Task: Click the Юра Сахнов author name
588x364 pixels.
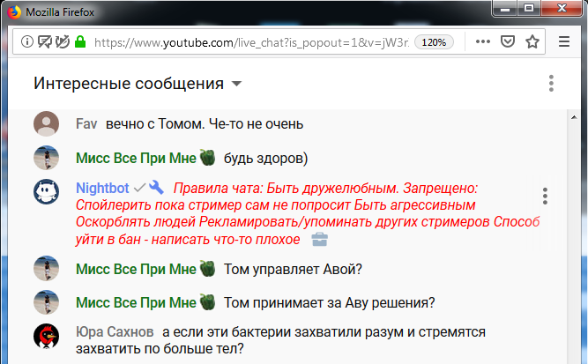Action: [115, 331]
